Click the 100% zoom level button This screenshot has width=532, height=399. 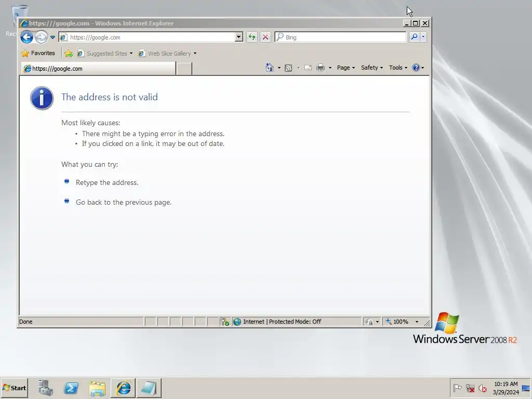pyautogui.click(x=397, y=322)
